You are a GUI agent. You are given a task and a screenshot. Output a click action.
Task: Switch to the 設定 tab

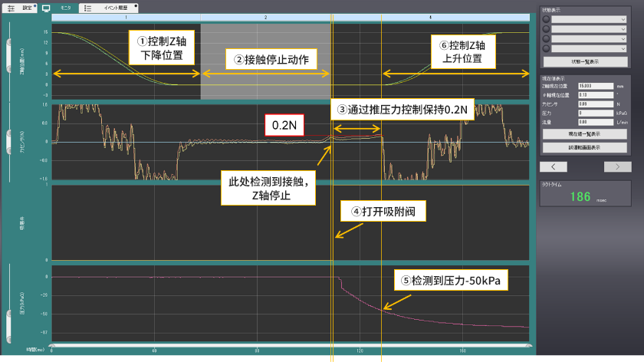[27, 6]
